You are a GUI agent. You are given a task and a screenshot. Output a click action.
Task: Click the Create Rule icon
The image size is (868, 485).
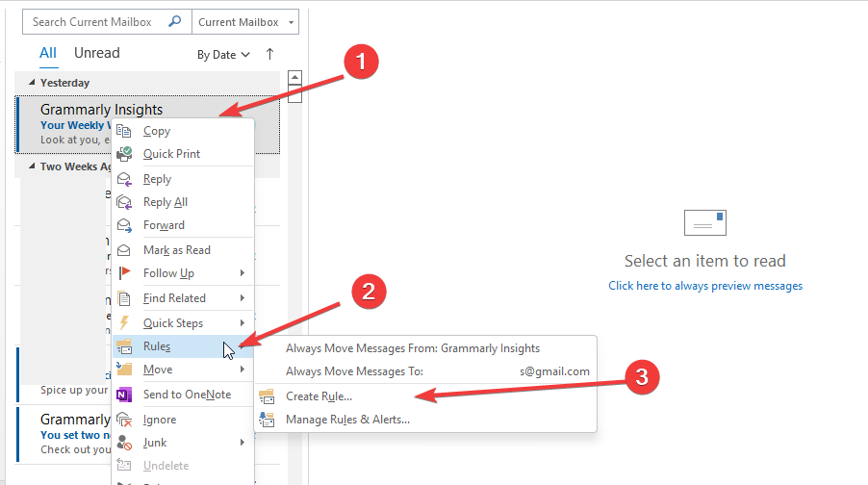267,396
